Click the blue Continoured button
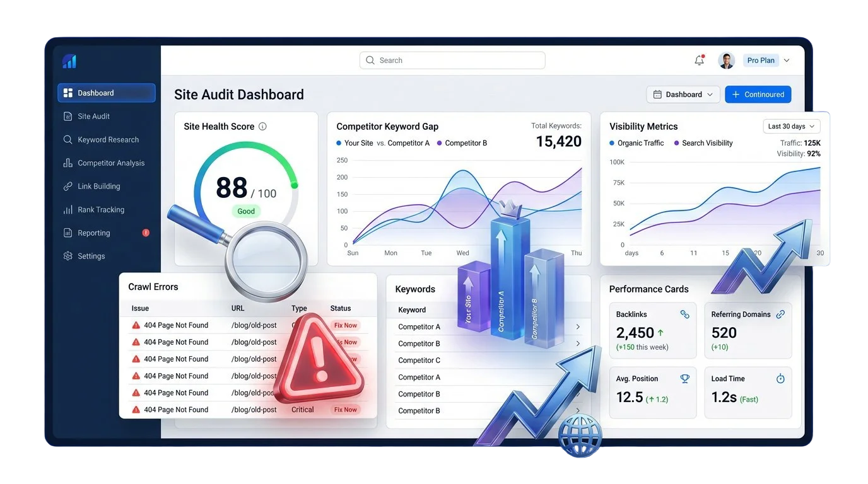868x484 pixels. click(x=758, y=95)
